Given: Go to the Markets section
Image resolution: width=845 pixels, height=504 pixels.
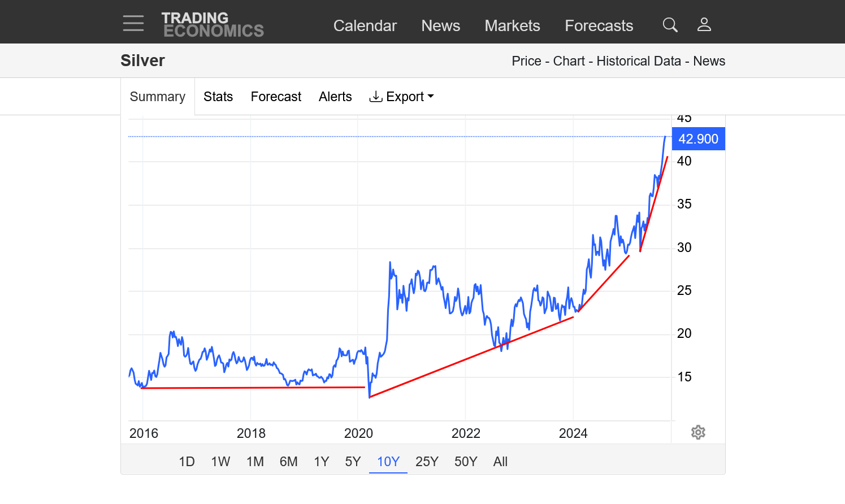Looking at the screenshot, I should [512, 26].
